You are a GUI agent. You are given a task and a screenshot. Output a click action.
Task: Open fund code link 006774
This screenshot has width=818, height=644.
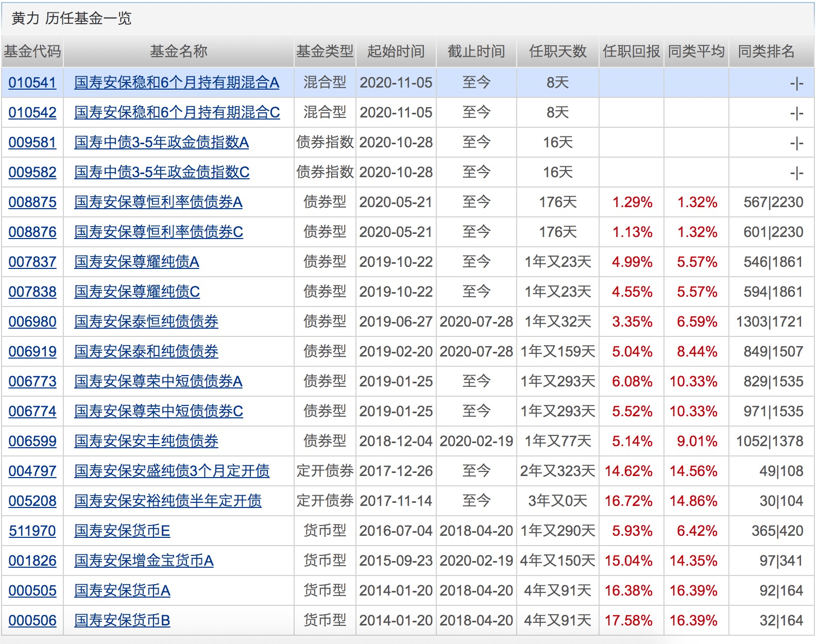point(32,411)
